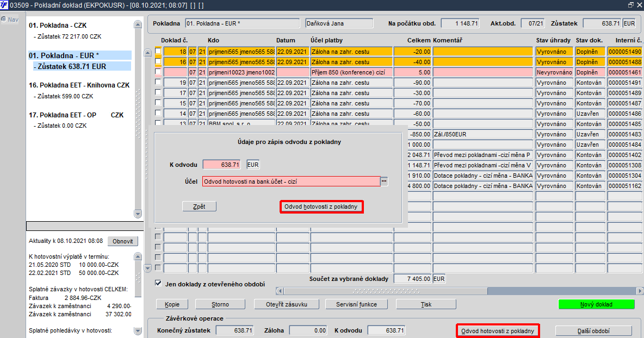Click the cash desk list scroll-down arrow
Image resolution: width=644 pixels, height=338 pixels.
coord(138,214)
